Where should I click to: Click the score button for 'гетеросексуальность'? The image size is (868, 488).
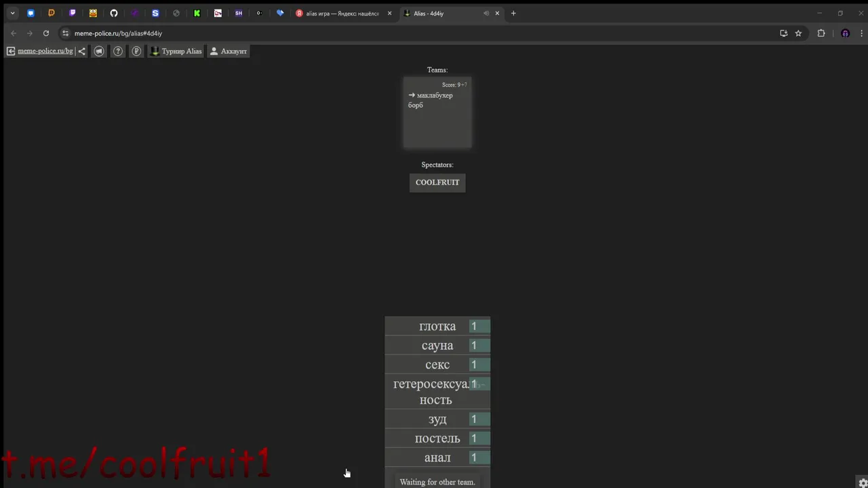point(479,384)
